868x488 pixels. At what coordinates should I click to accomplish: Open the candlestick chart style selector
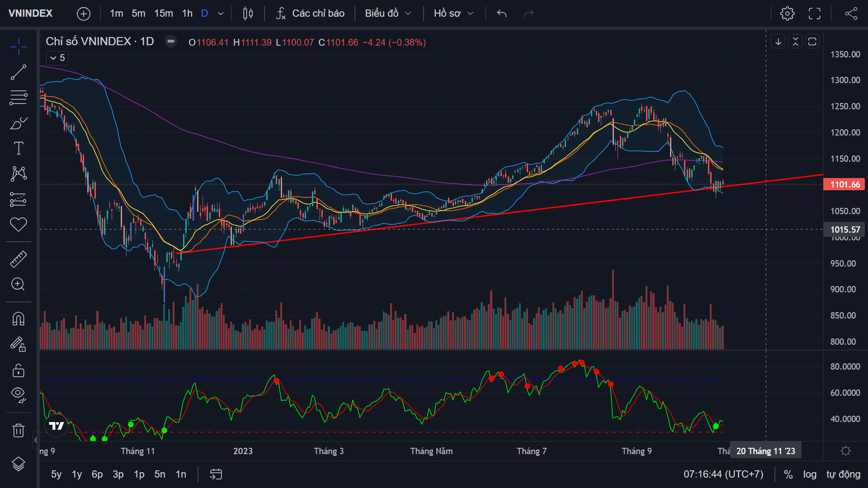click(x=248, y=14)
